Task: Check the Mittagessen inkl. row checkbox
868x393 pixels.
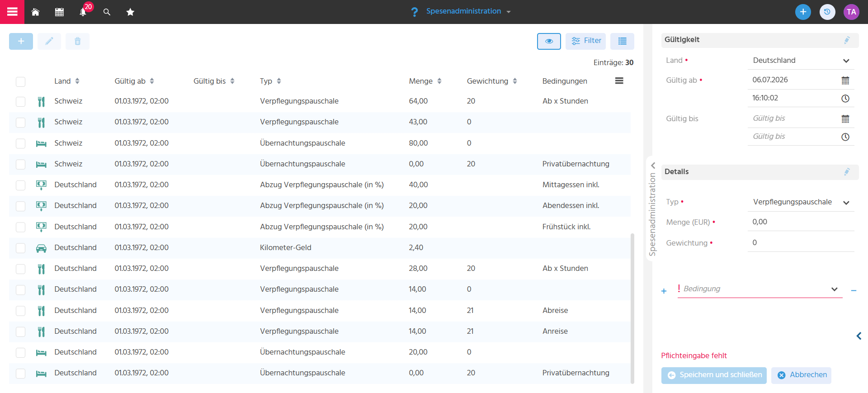Action: pos(20,185)
